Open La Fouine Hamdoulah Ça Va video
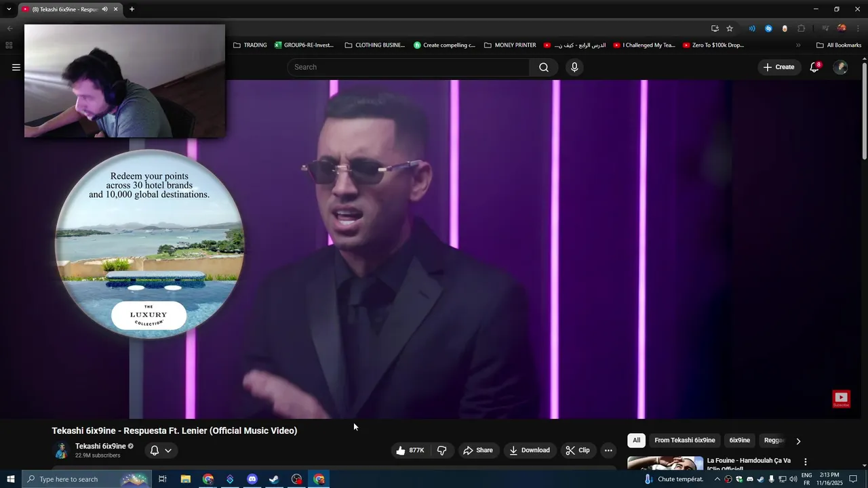 pos(749,464)
